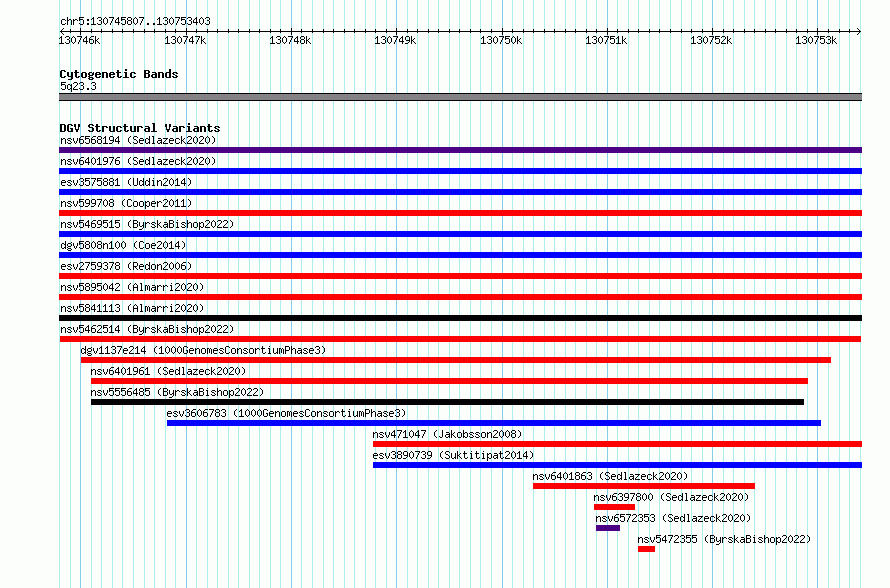Viewport: 890px width, 588px height.
Task: Open dgv5808n100 (Coe2014) label
Action: [x=123, y=245]
